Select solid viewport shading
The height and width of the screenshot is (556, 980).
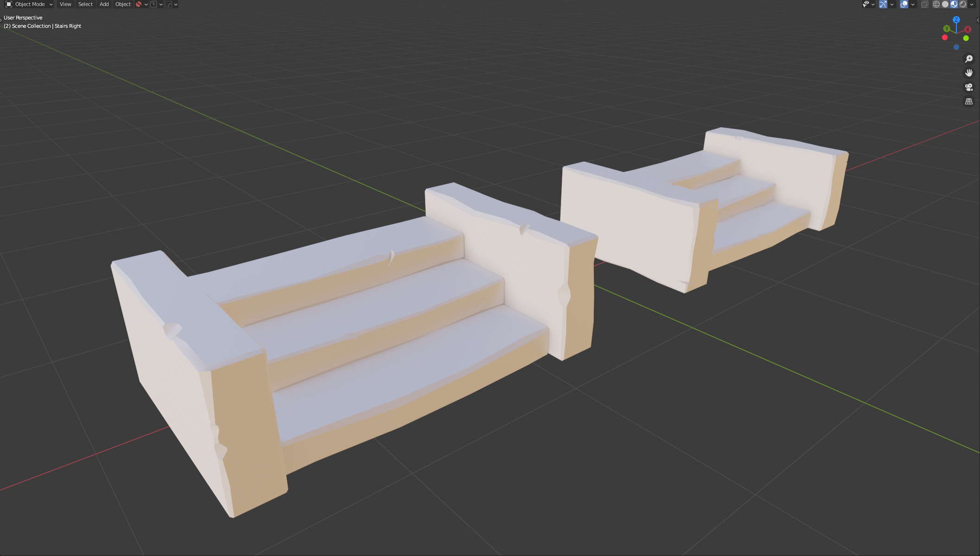point(945,4)
